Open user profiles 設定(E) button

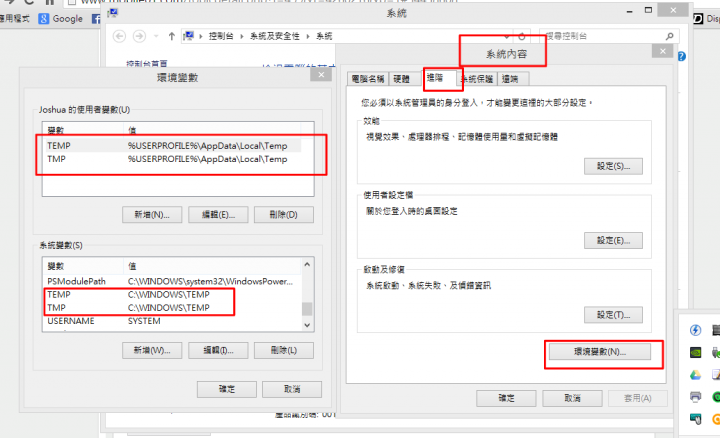(613, 241)
